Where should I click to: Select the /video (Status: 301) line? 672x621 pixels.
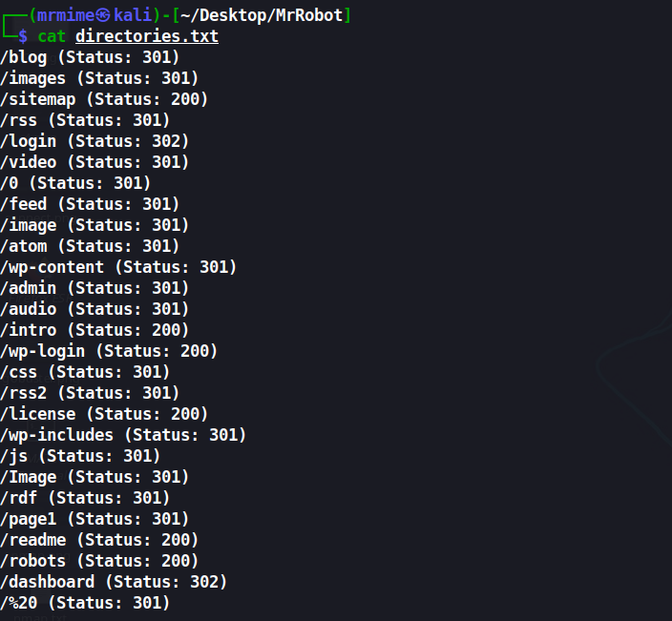tap(94, 162)
